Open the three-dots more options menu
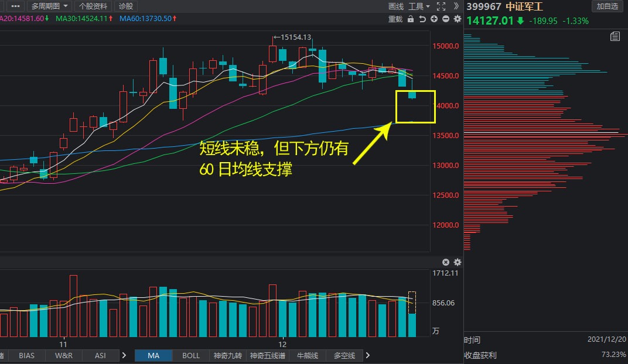 (x=16, y=6)
